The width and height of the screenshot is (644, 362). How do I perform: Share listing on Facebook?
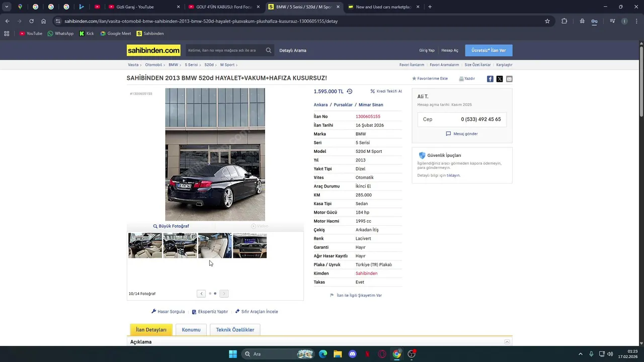[490, 79]
